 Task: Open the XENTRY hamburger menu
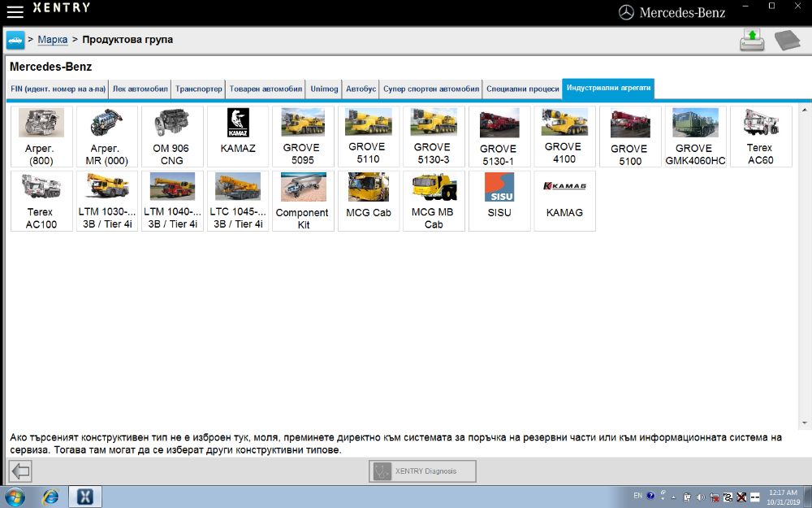(15, 11)
